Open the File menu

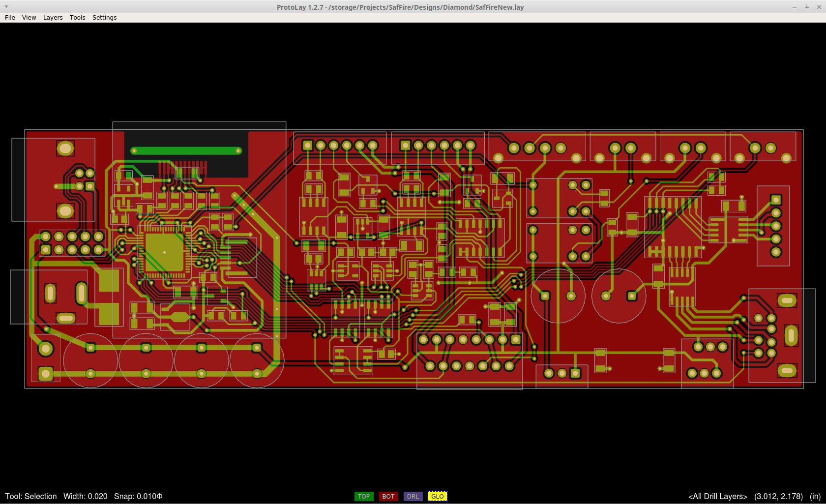[x=10, y=18]
